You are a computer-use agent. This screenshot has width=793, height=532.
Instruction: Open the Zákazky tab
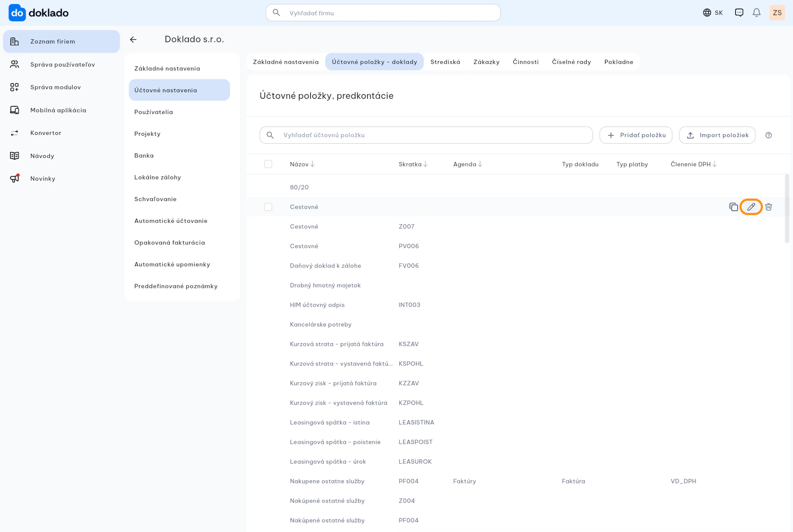click(486, 62)
